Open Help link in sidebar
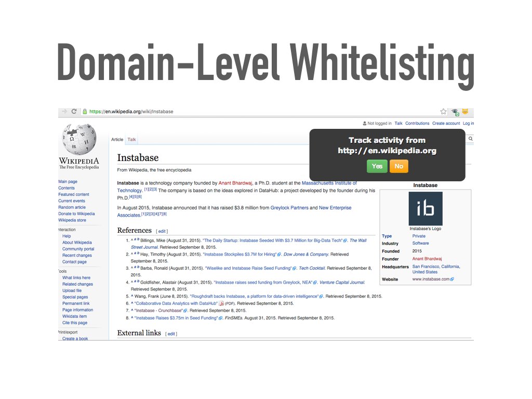This screenshot has height=399, width=532. (66, 236)
